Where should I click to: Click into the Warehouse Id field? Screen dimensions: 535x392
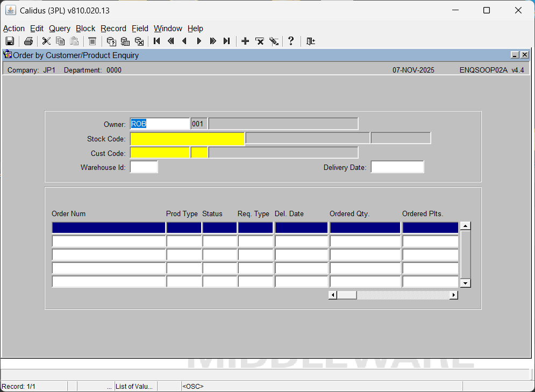point(144,167)
